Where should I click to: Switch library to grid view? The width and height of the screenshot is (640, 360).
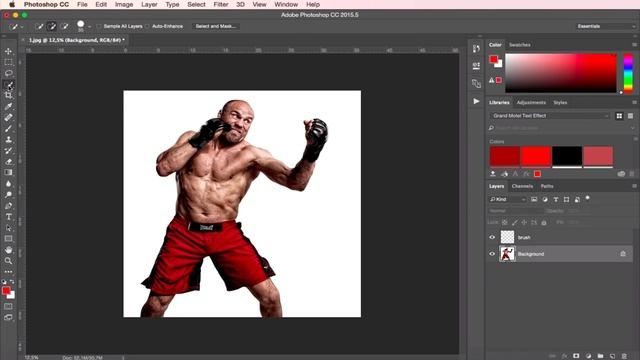coord(619,116)
